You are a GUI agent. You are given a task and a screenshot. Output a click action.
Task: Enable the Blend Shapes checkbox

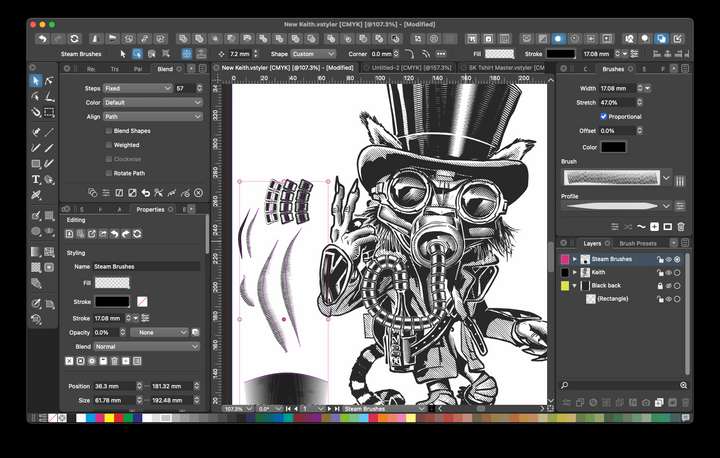coord(109,131)
